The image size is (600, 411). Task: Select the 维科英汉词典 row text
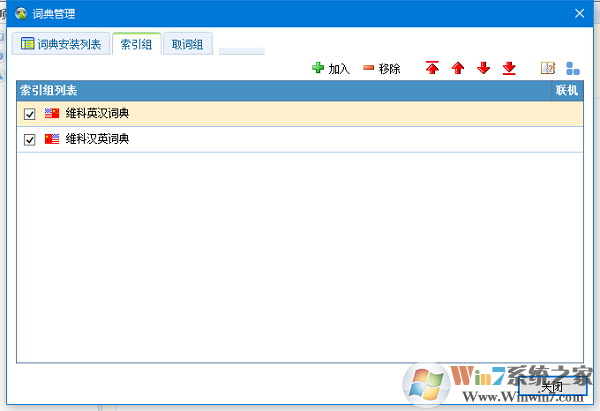[x=97, y=113]
